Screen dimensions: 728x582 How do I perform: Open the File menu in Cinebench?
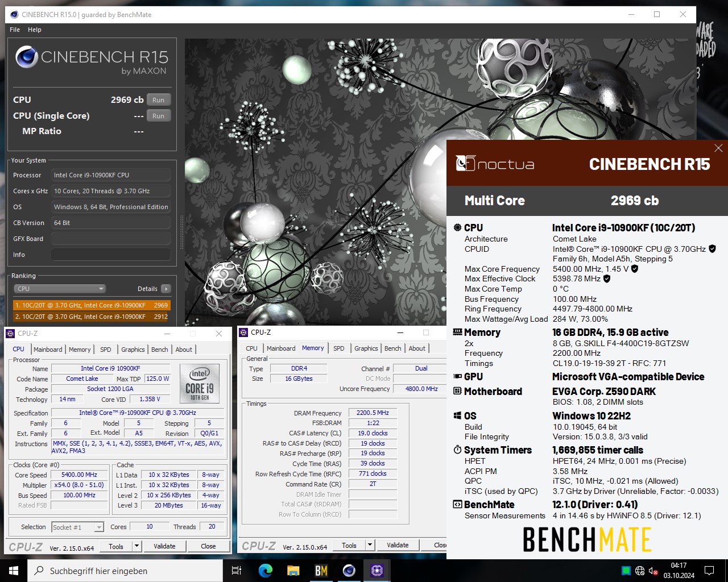(x=15, y=30)
